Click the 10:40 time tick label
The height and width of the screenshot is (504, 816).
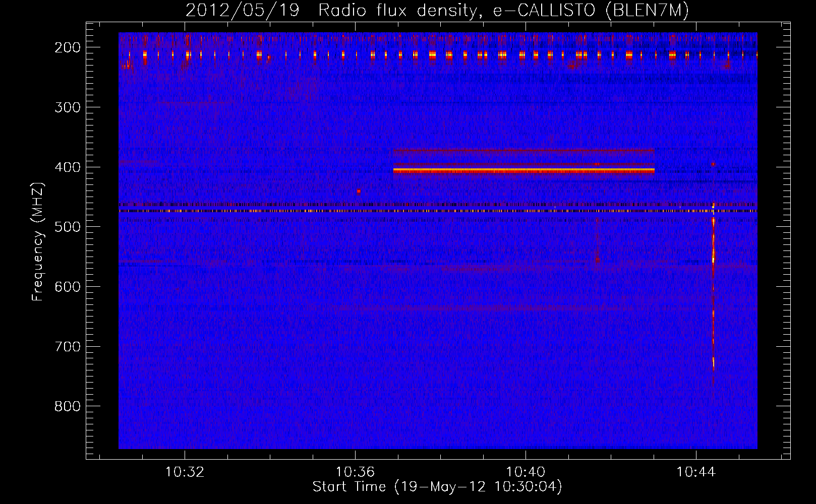pyautogui.click(x=526, y=472)
